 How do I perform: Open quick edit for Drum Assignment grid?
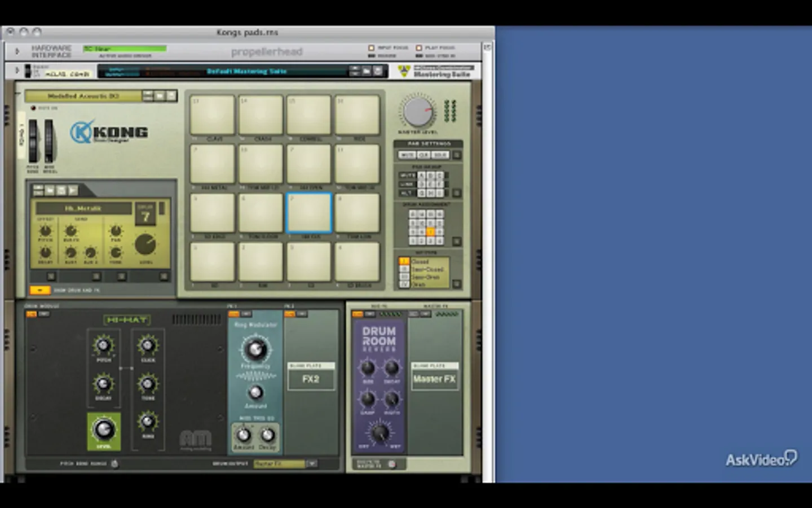click(457, 241)
